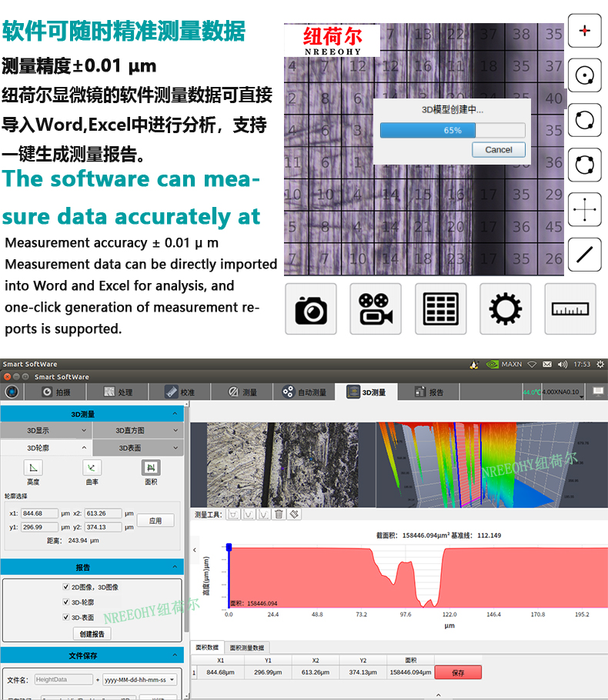Select the circle by center and radius tool
The height and width of the screenshot is (700, 608).
pyautogui.click(x=584, y=75)
